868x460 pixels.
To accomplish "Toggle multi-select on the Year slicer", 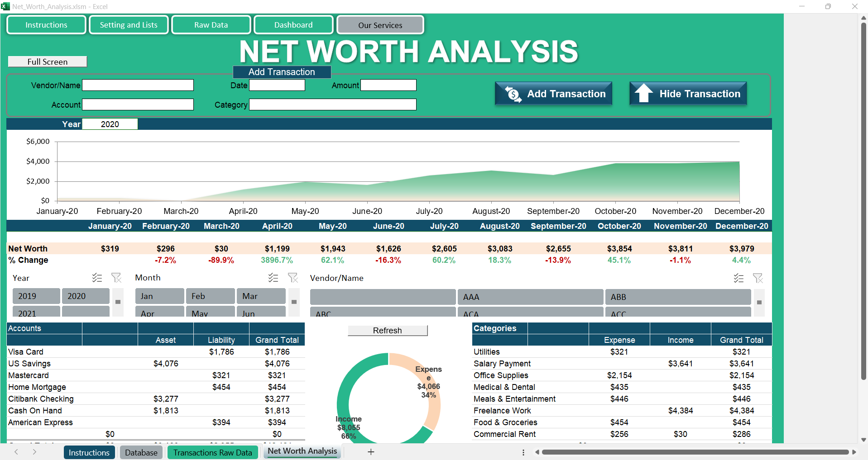I will click(x=97, y=278).
